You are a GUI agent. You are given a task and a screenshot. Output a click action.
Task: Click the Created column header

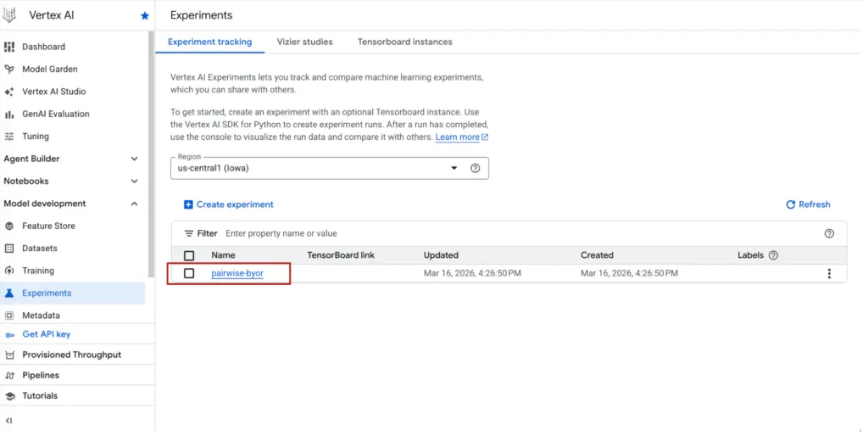coord(597,255)
